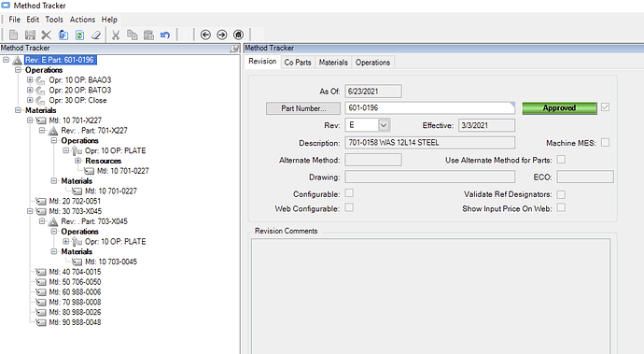Collapse the top-level Operations node
Viewport: 644px width, 354px height.
[x=18, y=70]
